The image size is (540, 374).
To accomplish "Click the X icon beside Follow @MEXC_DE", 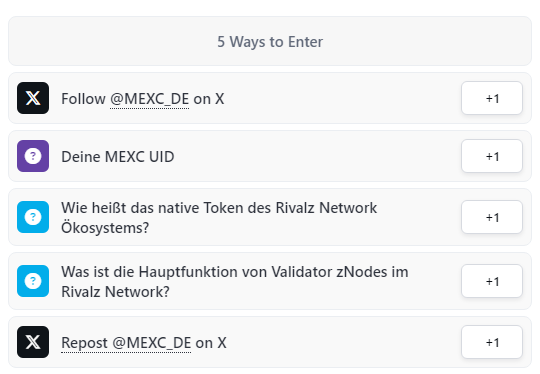I will point(33,98).
